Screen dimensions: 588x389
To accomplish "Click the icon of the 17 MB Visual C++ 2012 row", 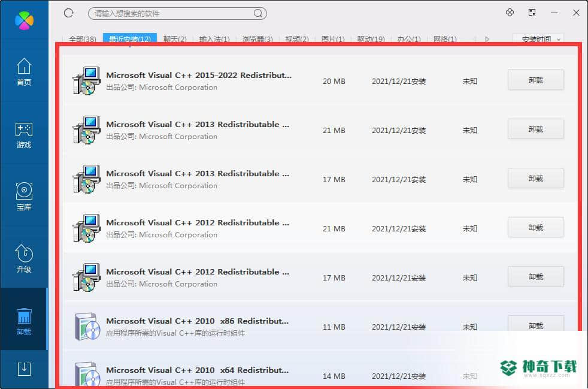I will pos(87,278).
